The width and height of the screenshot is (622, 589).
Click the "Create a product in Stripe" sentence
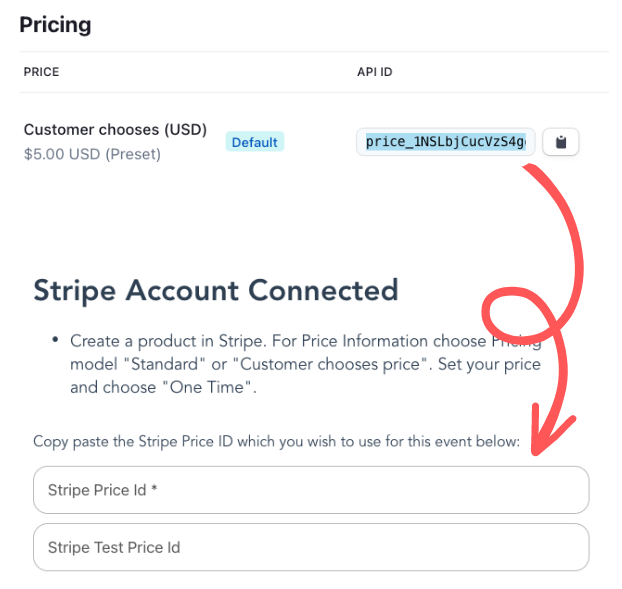tap(170, 341)
